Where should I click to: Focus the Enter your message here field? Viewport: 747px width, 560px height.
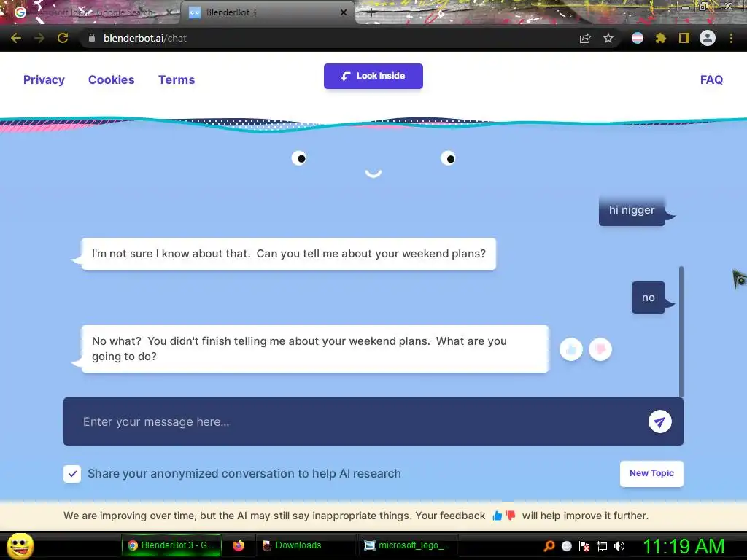pyautogui.click(x=355, y=421)
